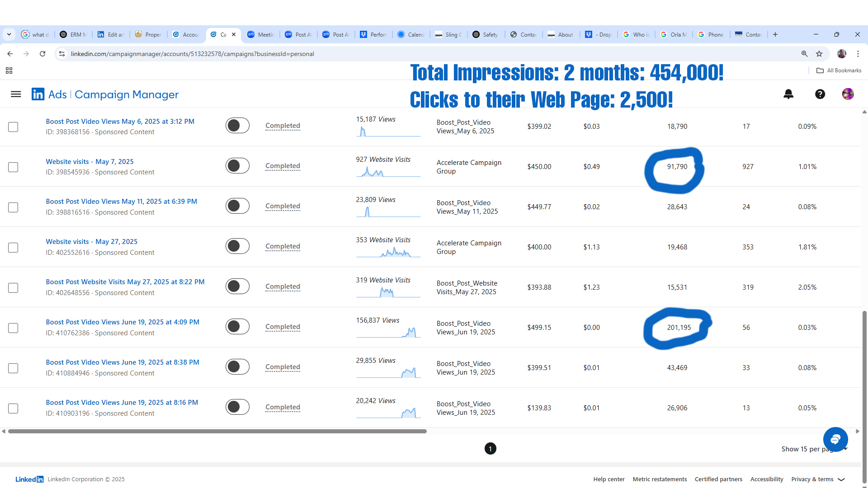
Task: Open the Campaign Manager profile avatar
Action: click(x=848, y=94)
